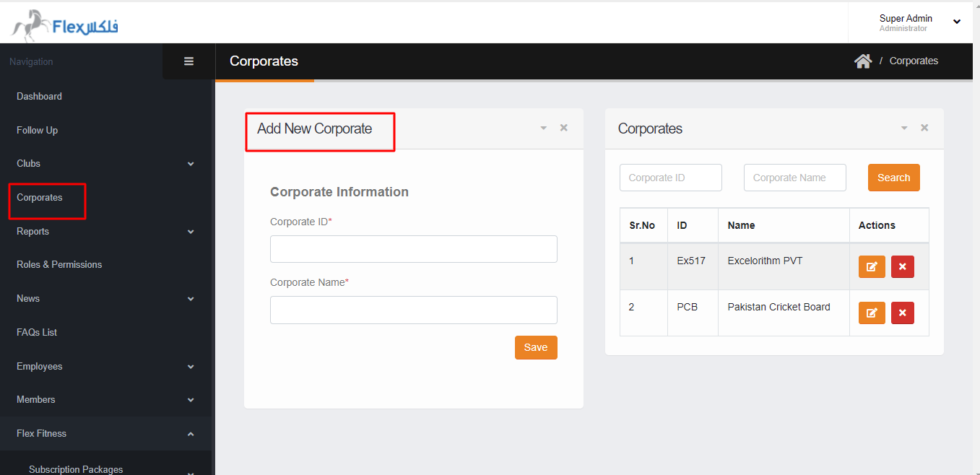Focus the Corporate Name field in form
This screenshot has height=475, width=980.
[x=413, y=310]
